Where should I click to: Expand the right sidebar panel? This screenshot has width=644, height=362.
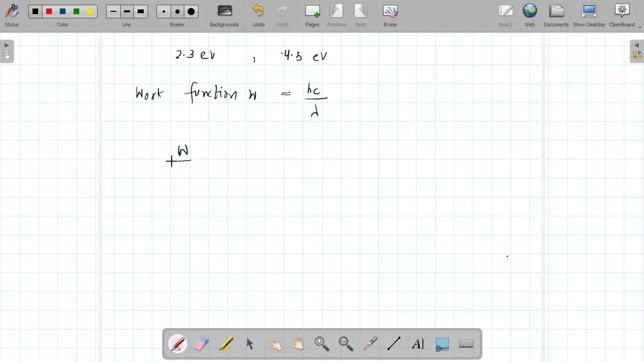637,45
